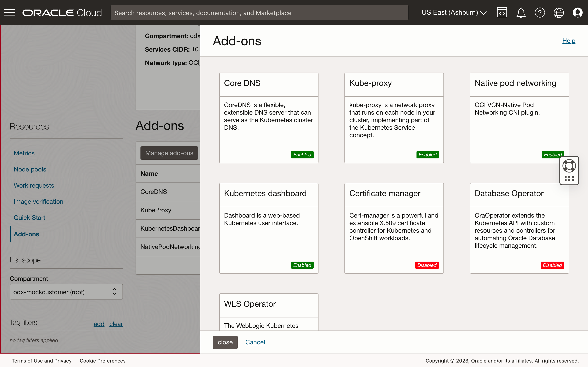The width and height of the screenshot is (588, 367).
Task: Click the Cancel link next to close
Action: pos(255,342)
